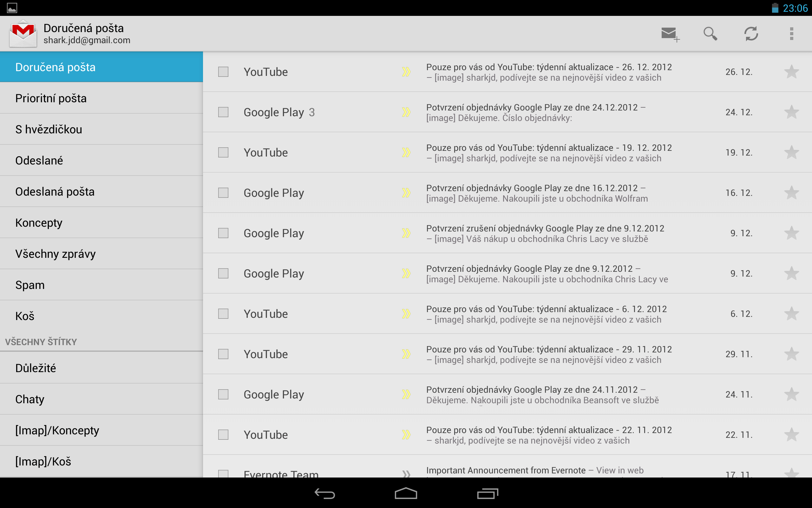The image size is (812, 508).
Task: Go to Odeslaná pošta folder
Action: (101, 191)
